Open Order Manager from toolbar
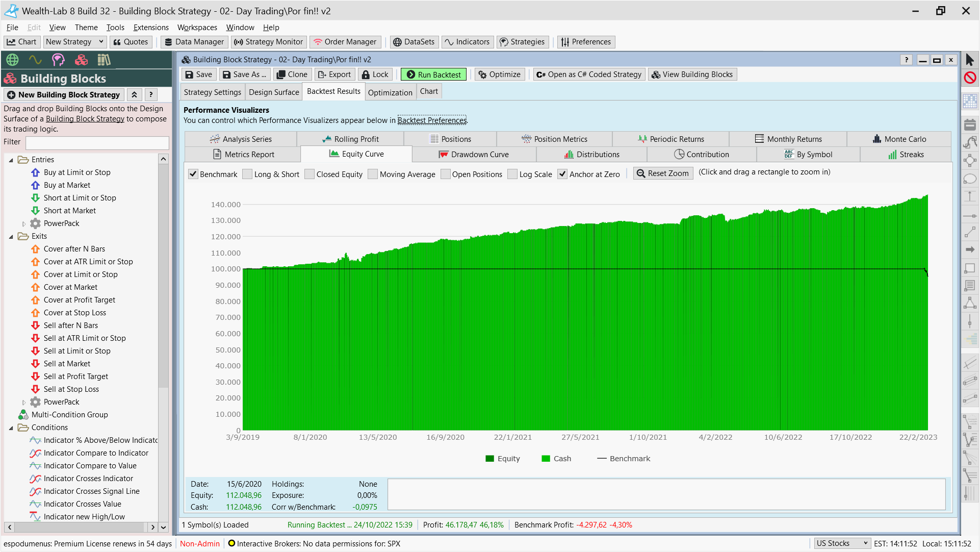Image resolution: width=980 pixels, height=552 pixels. click(x=345, y=42)
